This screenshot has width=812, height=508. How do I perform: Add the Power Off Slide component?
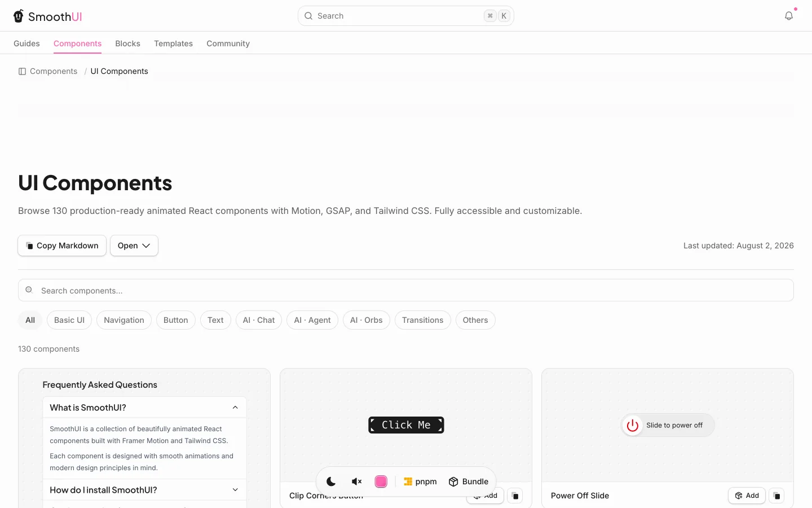pyautogui.click(x=747, y=496)
